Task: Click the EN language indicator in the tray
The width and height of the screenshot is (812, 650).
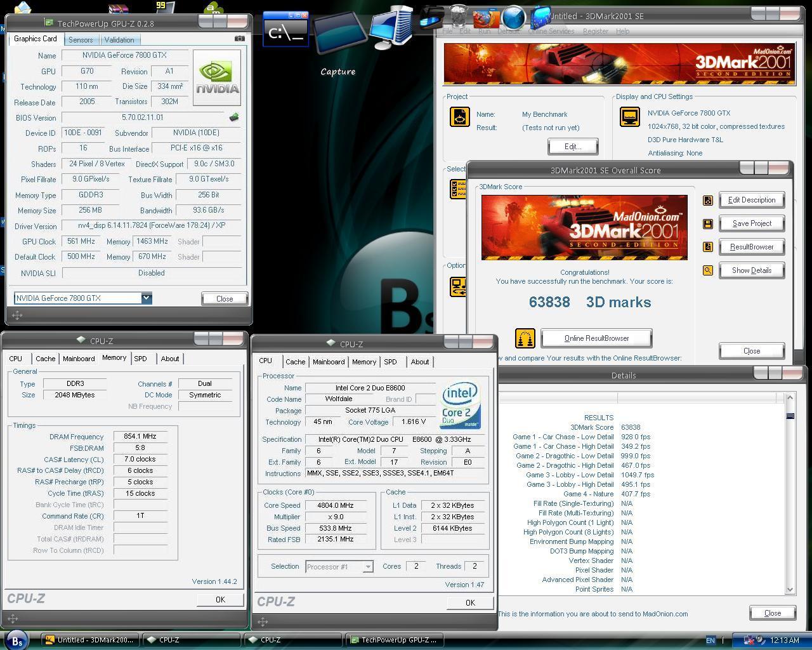Action: pyautogui.click(x=710, y=640)
